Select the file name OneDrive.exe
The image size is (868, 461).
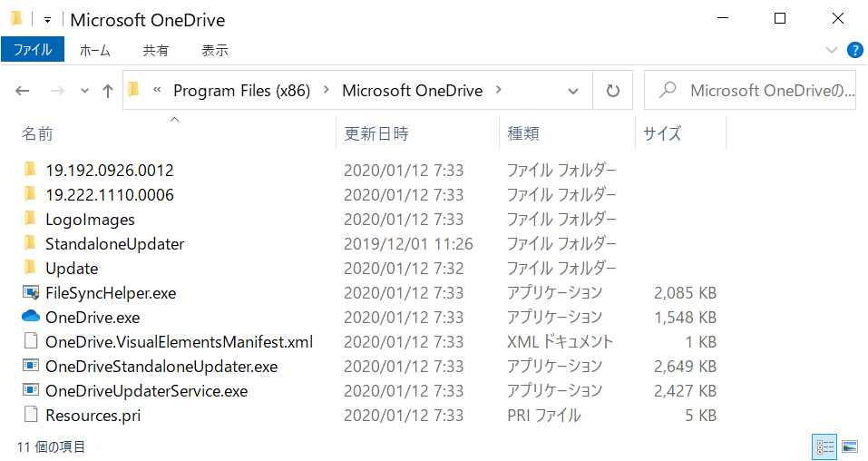click(93, 318)
